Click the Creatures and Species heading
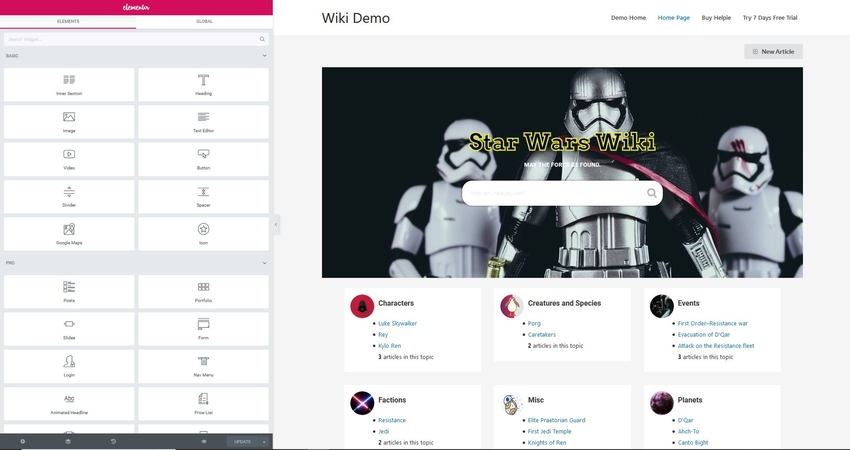Viewport: 850px width, 450px height. [564, 303]
